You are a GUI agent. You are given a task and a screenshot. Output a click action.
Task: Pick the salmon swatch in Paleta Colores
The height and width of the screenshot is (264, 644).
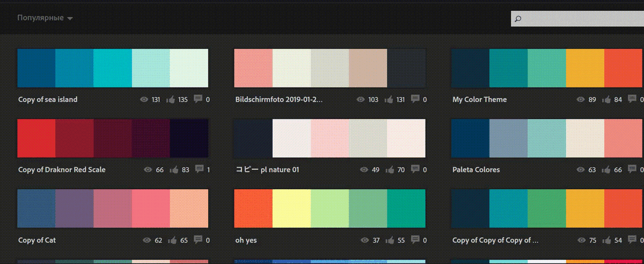[624, 138]
